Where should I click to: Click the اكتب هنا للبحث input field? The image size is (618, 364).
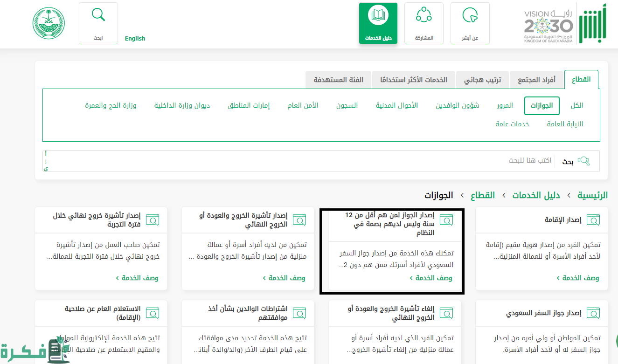click(x=299, y=161)
